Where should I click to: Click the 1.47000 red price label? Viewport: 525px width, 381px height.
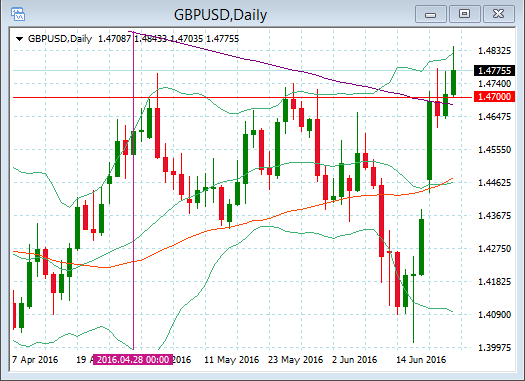point(494,97)
